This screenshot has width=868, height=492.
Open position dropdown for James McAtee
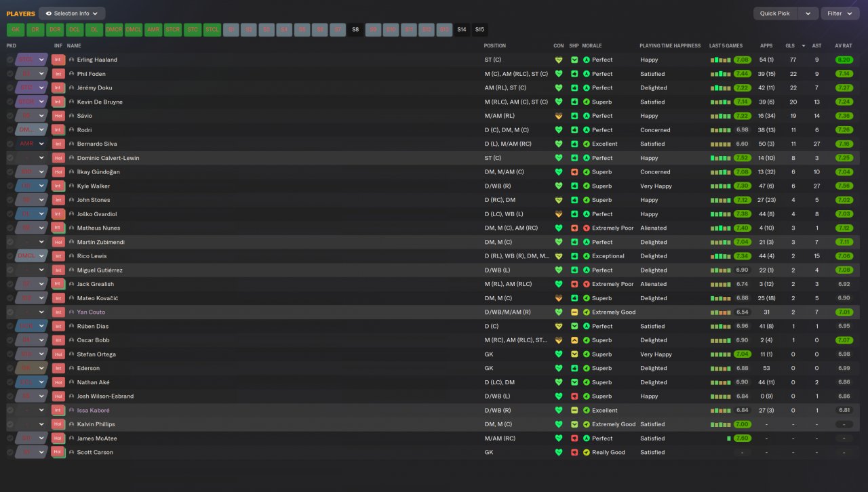(x=41, y=438)
